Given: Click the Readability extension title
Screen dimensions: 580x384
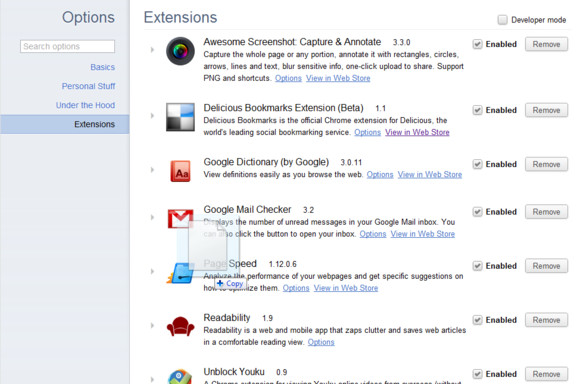Looking at the screenshot, I should [227, 318].
